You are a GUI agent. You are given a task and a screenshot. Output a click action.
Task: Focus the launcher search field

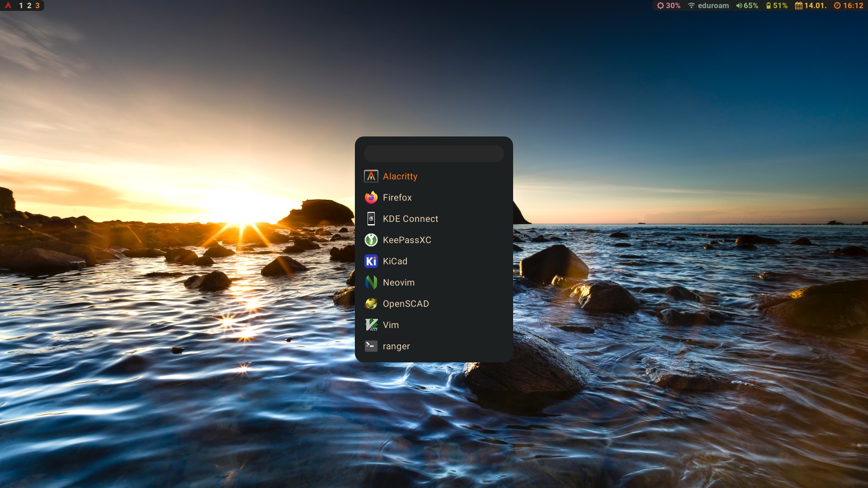click(x=434, y=154)
